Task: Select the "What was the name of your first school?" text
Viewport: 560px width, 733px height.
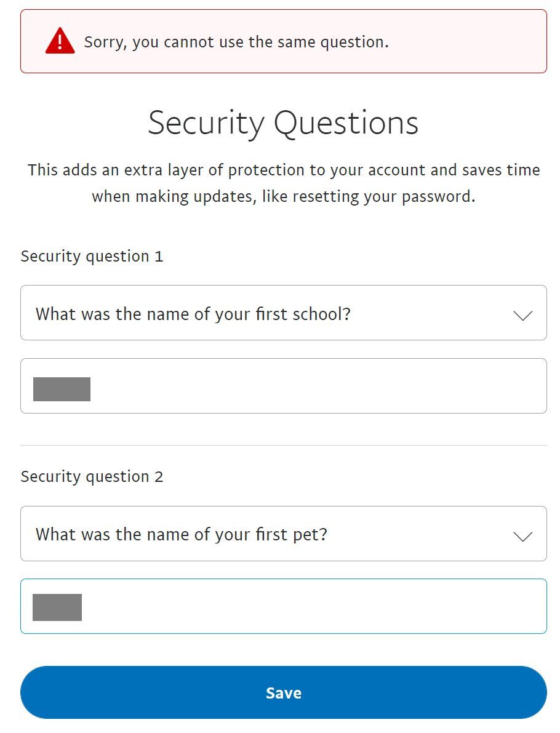Action: click(x=193, y=314)
